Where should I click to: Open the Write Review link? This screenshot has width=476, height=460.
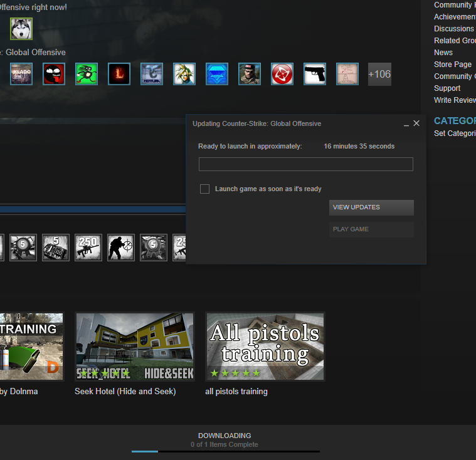[x=455, y=100]
